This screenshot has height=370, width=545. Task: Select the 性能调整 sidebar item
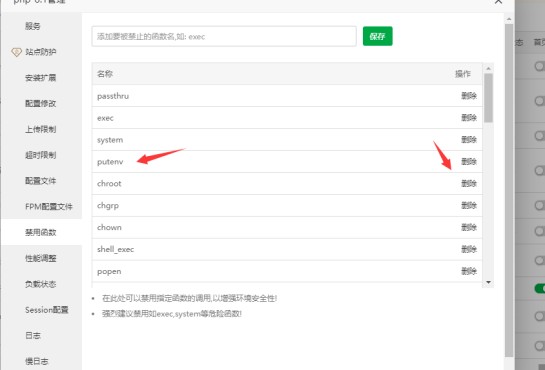coord(40,258)
